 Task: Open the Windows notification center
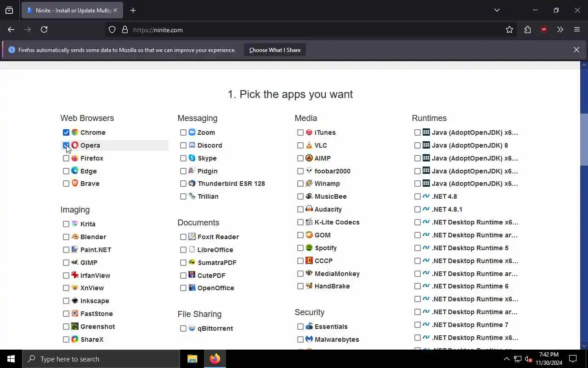(x=573, y=359)
